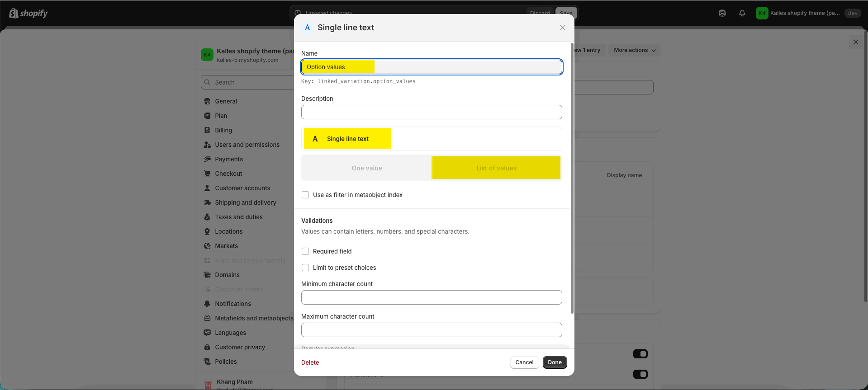Open Payments settings icon
The height and width of the screenshot is (390, 868).
(x=207, y=159)
